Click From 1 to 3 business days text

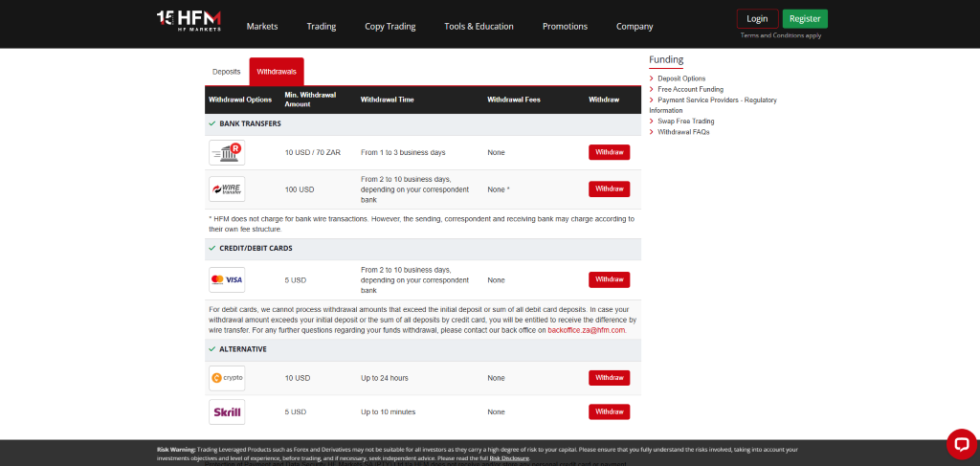(403, 152)
